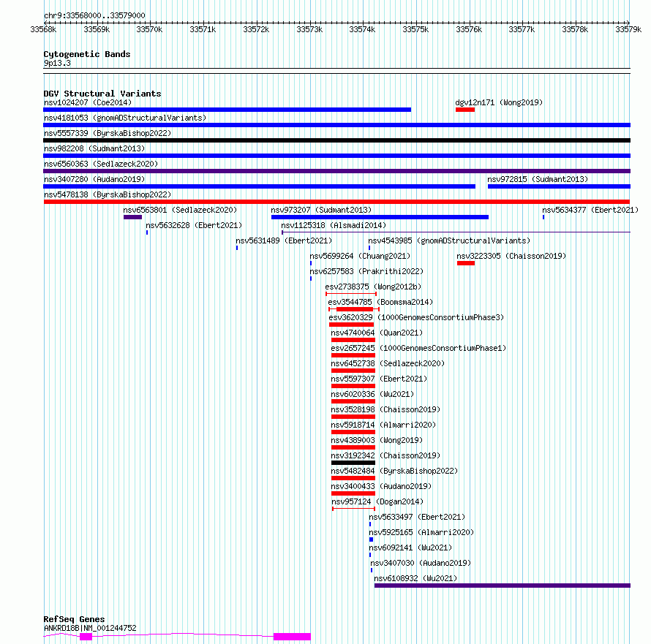The image size is (651, 644).
Task: Open the nsv6563801 (Sedlazeck2020) label
Action: 180,210
